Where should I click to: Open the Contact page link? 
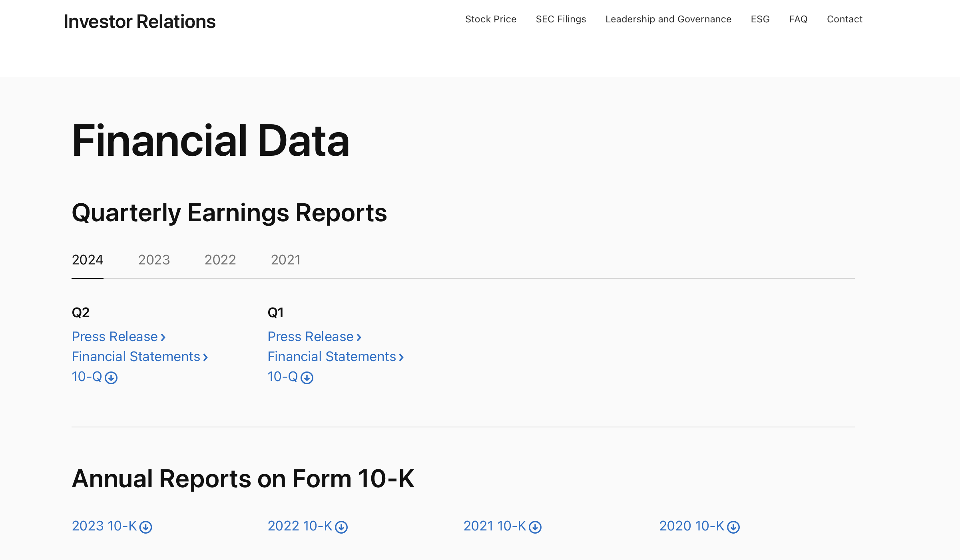click(844, 19)
